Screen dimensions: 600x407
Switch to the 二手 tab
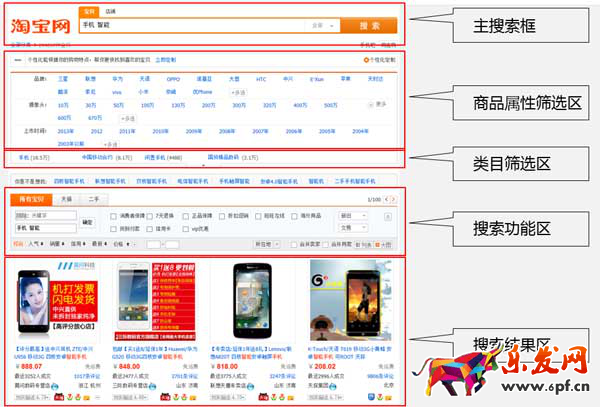coord(94,199)
